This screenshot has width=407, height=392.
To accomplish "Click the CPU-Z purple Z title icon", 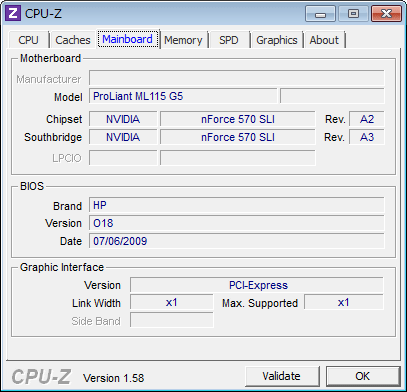I will tap(13, 14).
